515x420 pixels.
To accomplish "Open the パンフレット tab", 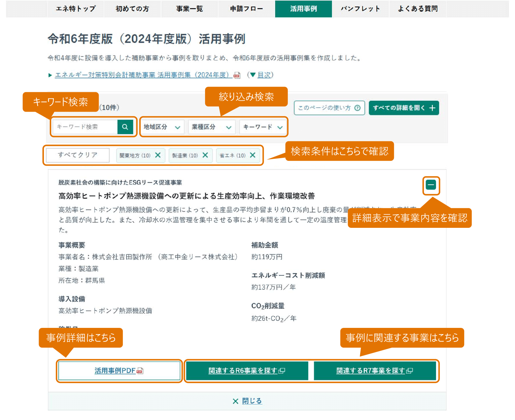I will point(360,9).
